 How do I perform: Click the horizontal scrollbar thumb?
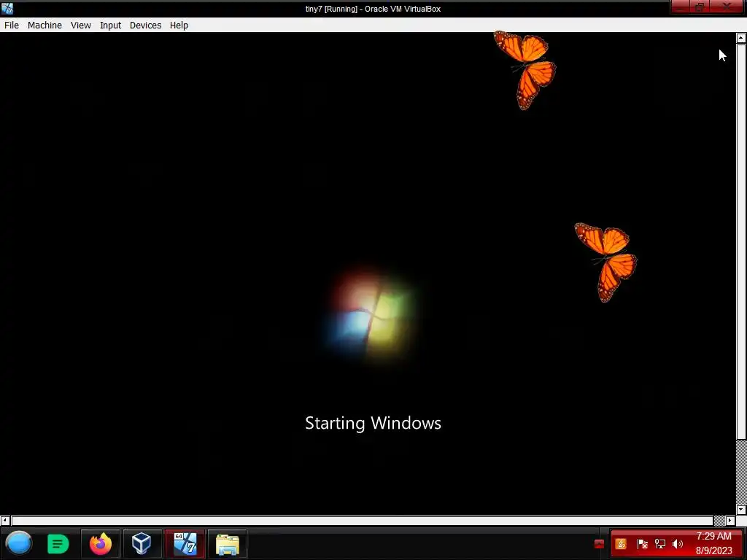(x=363, y=521)
